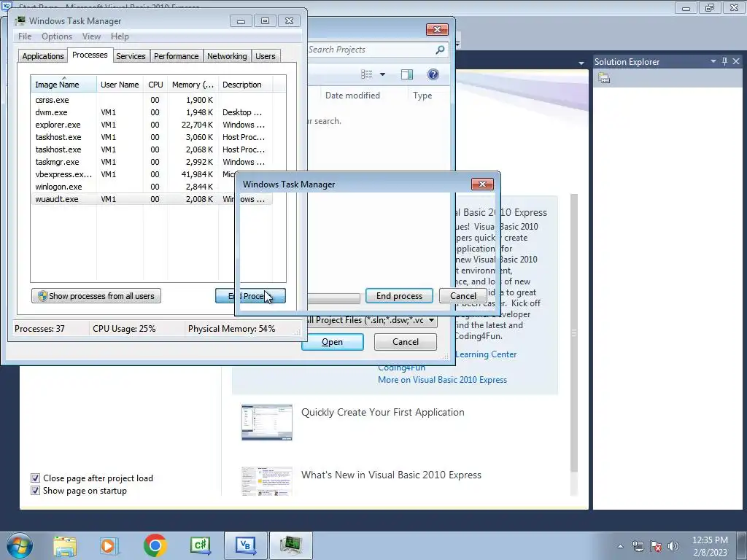Screen dimensions: 747x560
Task: Sort by Description column header
Action: (245, 85)
